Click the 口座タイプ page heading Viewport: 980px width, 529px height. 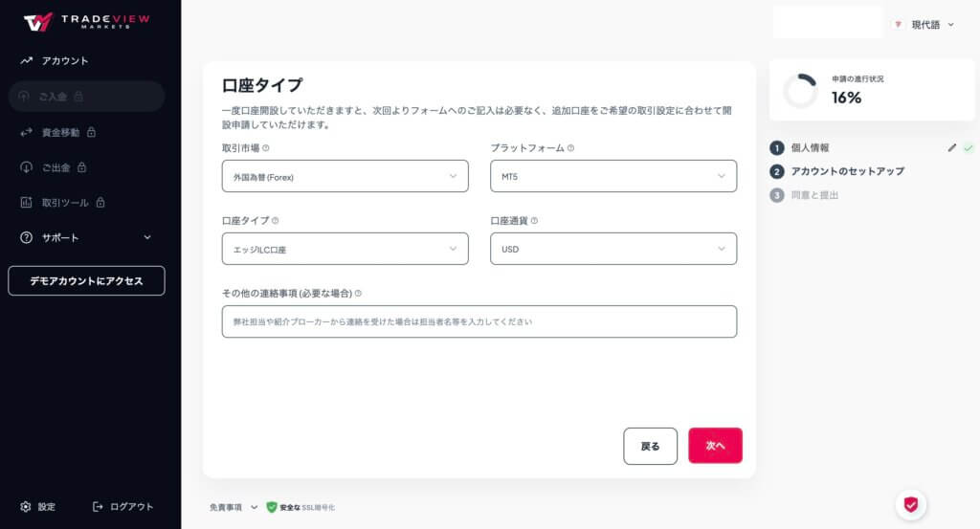click(x=262, y=85)
